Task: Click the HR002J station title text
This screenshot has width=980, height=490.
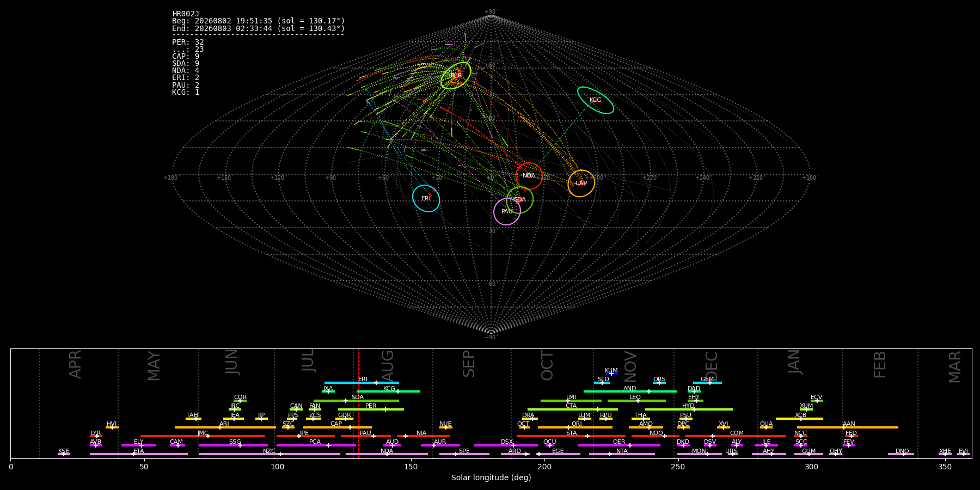Action: (x=186, y=14)
